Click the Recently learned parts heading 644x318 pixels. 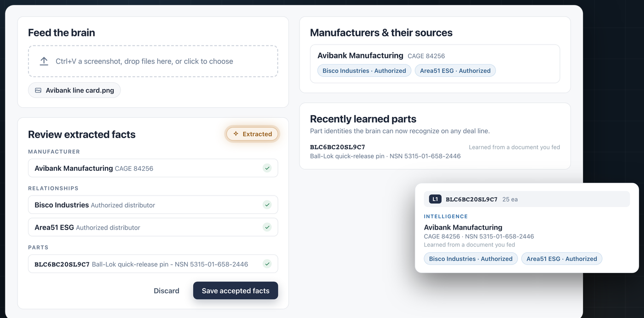(363, 119)
